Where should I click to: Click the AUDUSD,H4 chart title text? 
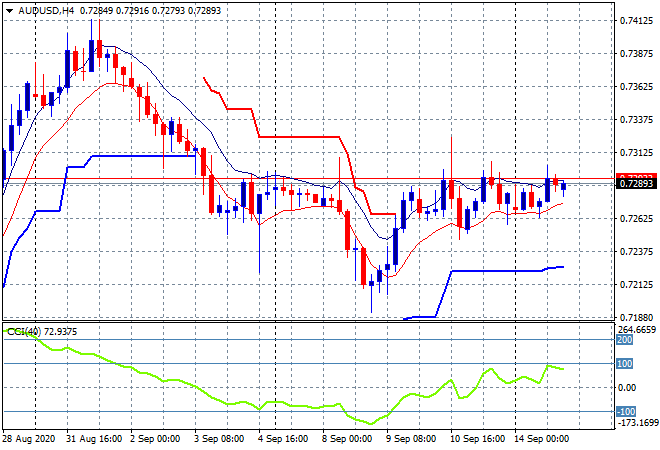[46, 11]
